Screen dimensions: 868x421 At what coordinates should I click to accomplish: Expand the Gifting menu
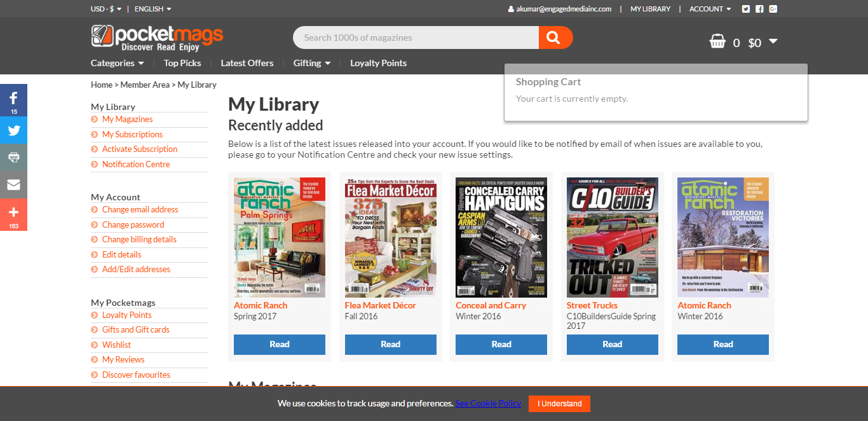(x=312, y=63)
